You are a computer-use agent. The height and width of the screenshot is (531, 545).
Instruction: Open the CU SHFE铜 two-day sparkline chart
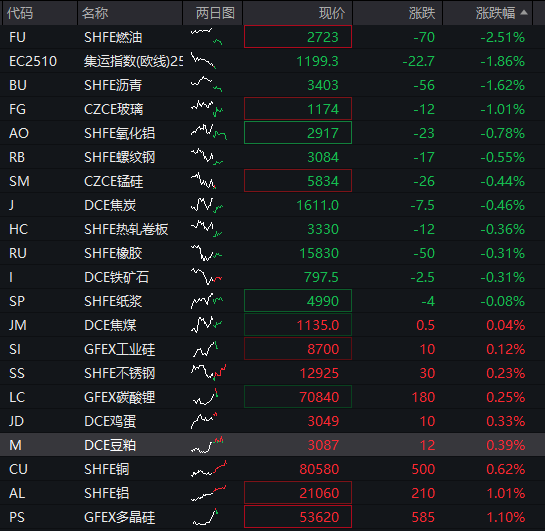pyautogui.click(x=209, y=469)
